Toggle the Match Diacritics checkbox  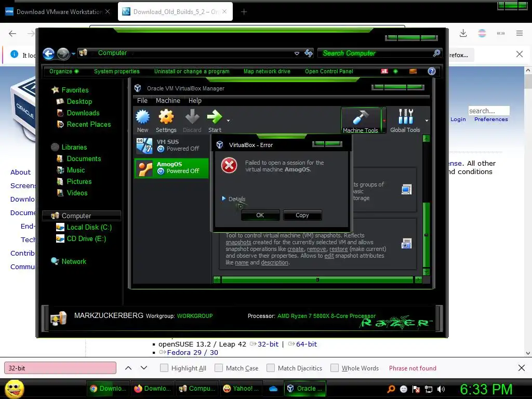point(270,368)
